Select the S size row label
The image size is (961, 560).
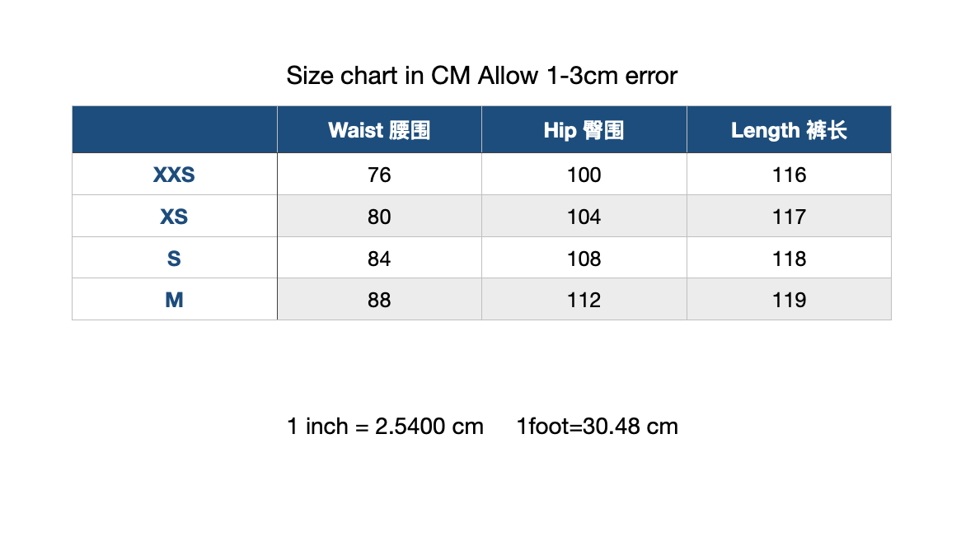174,259
